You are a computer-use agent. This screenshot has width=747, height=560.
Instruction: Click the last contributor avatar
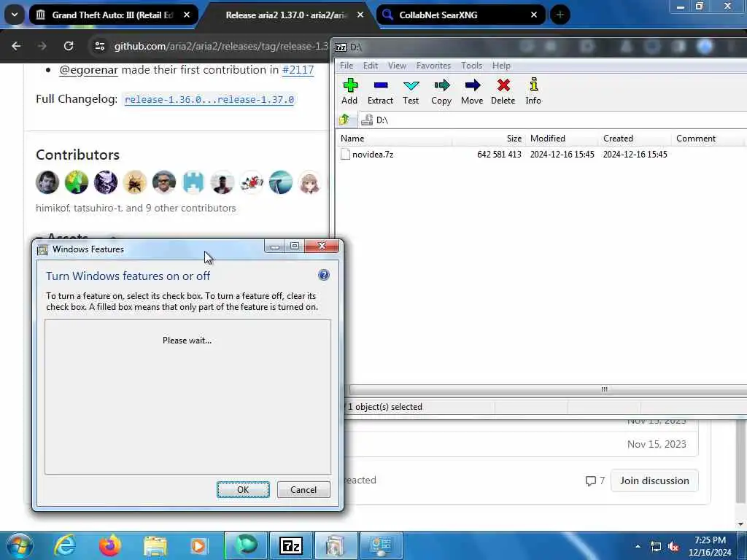(x=309, y=182)
